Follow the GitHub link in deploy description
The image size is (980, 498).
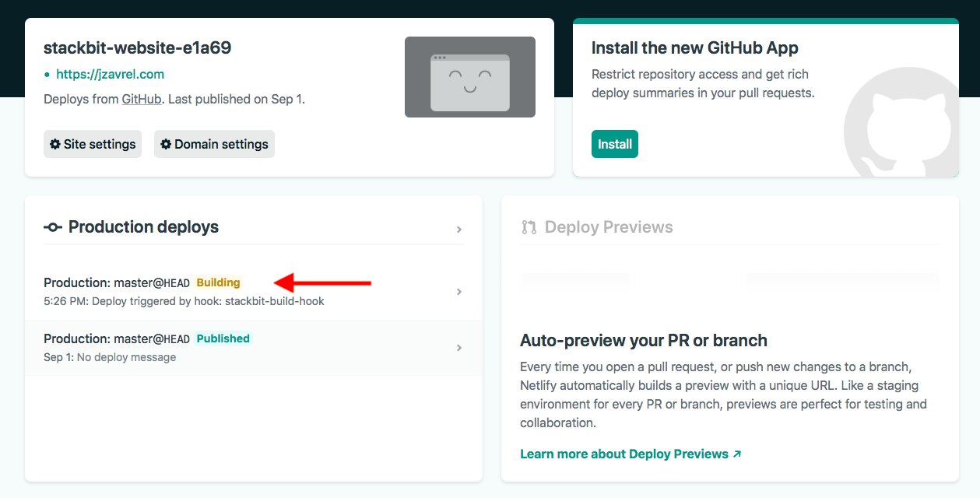142,100
